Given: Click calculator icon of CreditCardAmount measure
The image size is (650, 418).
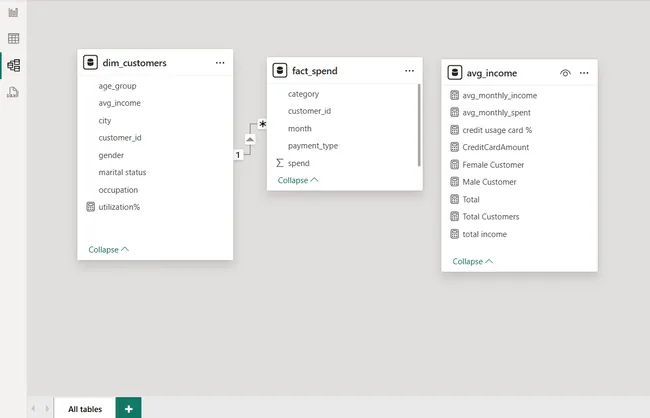Looking at the screenshot, I should 454,147.
